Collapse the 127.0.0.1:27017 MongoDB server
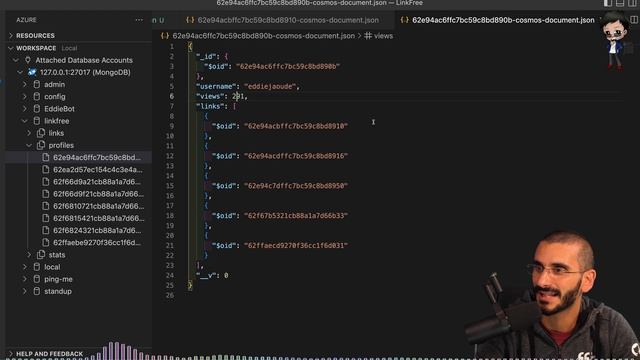Viewport: 640px width, 360px height. pyautogui.click(x=20, y=72)
